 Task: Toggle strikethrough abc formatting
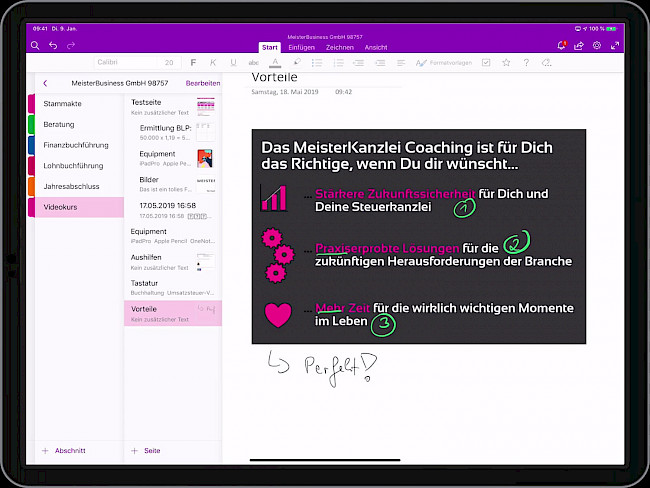253,63
